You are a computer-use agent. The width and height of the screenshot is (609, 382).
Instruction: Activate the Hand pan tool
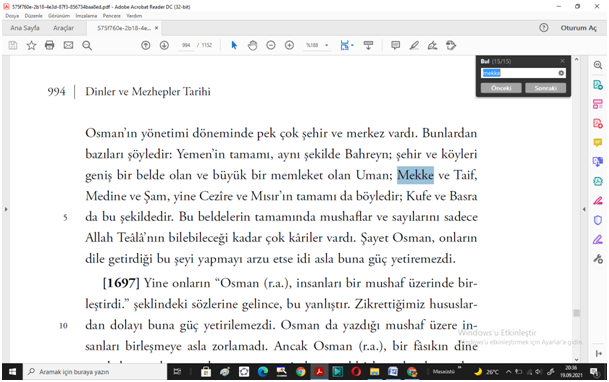click(252, 45)
